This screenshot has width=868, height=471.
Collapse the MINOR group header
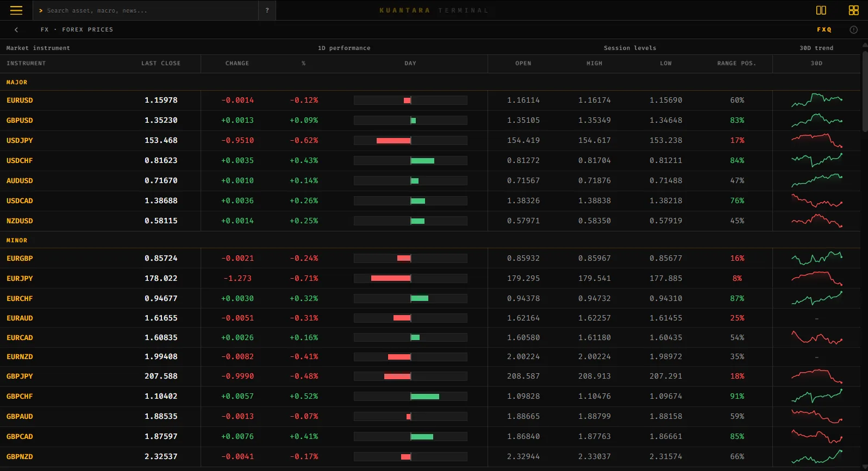pyautogui.click(x=17, y=241)
